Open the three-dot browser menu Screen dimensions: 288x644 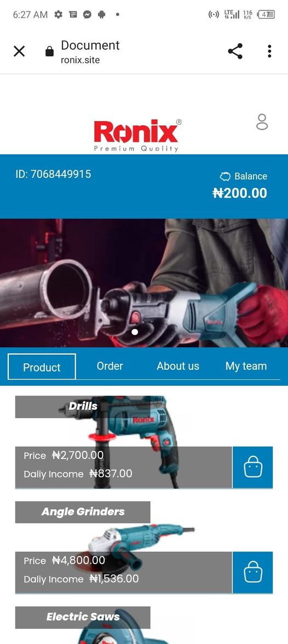(269, 51)
